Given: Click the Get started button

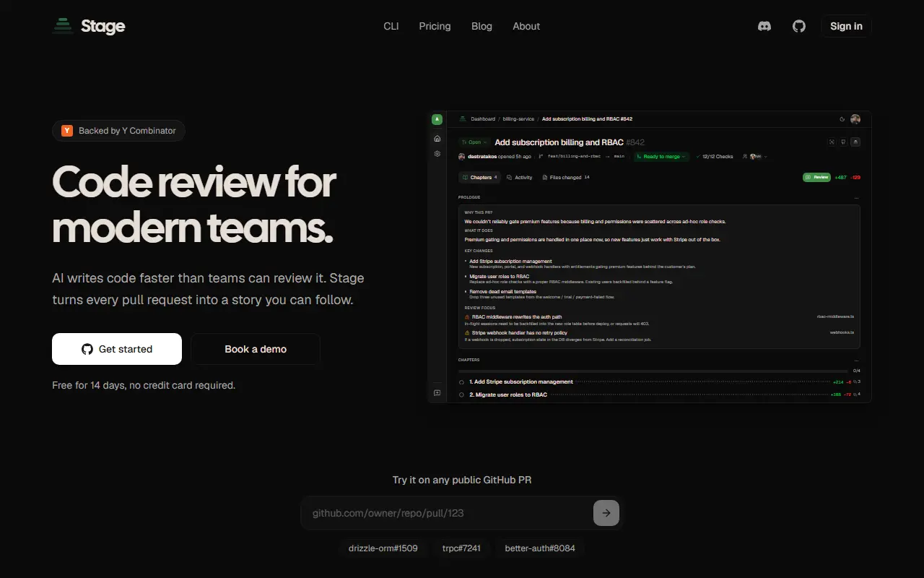Looking at the screenshot, I should (x=117, y=349).
